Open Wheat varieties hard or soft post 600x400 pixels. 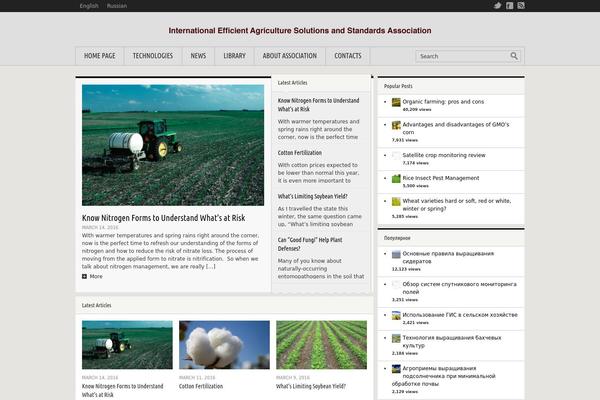[x=457, y=205]
